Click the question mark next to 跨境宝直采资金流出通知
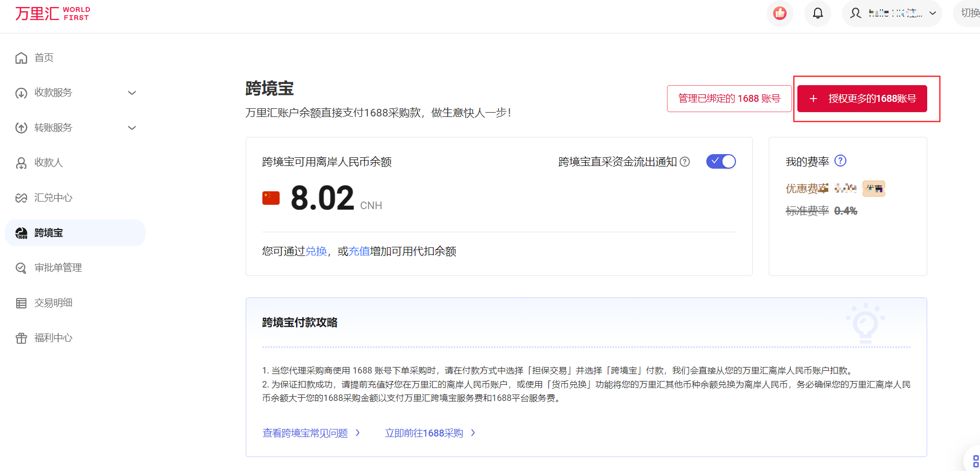980x471 pixels. pyautogui.click(x=685, y=162)
